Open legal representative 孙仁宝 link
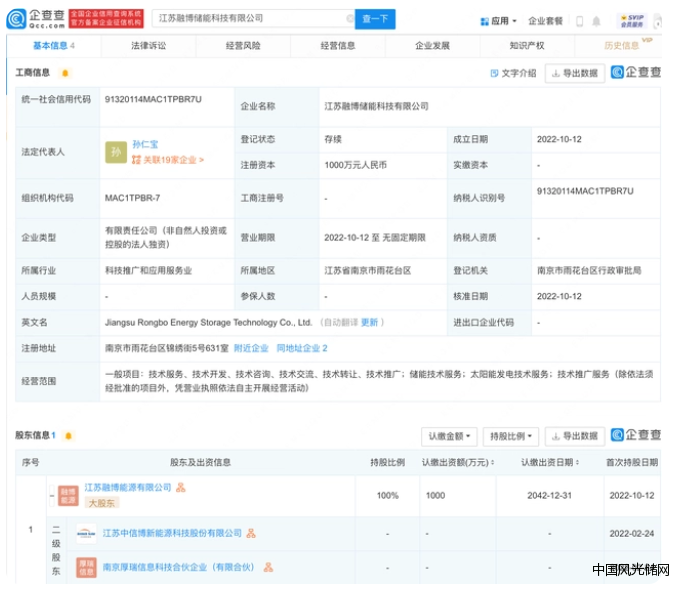678x600 pixels. (x=145, y=144)
